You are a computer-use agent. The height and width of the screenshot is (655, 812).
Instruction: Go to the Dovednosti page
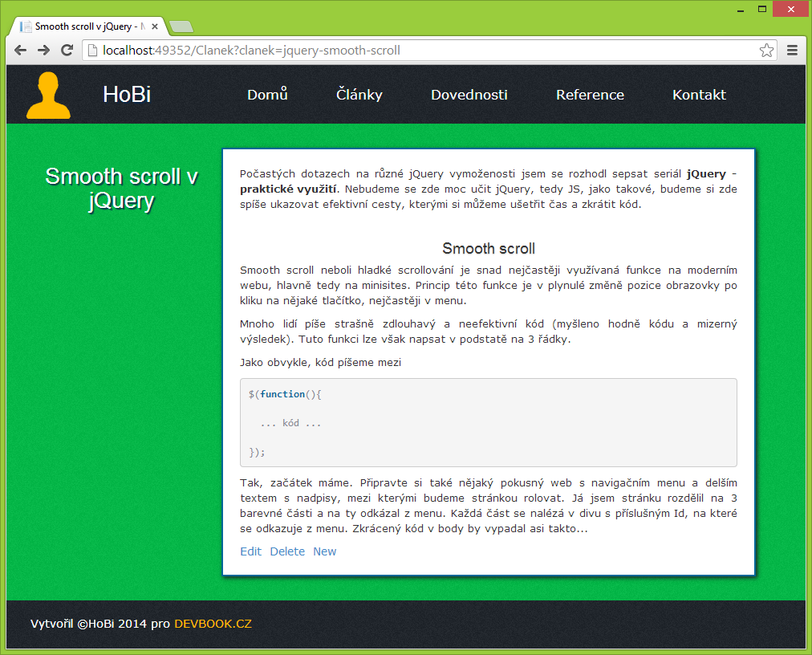(469, 94)
